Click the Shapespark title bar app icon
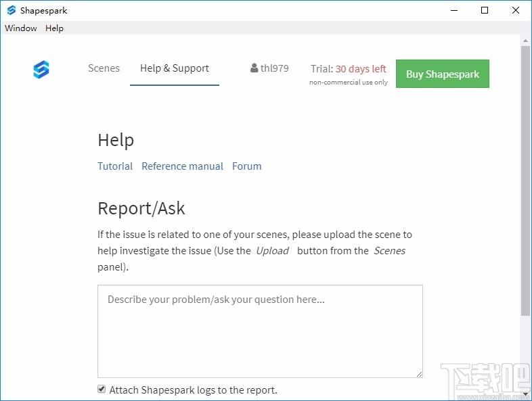 [11, 10]
